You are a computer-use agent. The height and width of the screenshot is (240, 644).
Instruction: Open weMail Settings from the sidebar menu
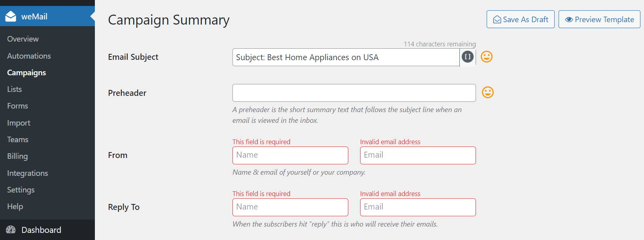20,190
